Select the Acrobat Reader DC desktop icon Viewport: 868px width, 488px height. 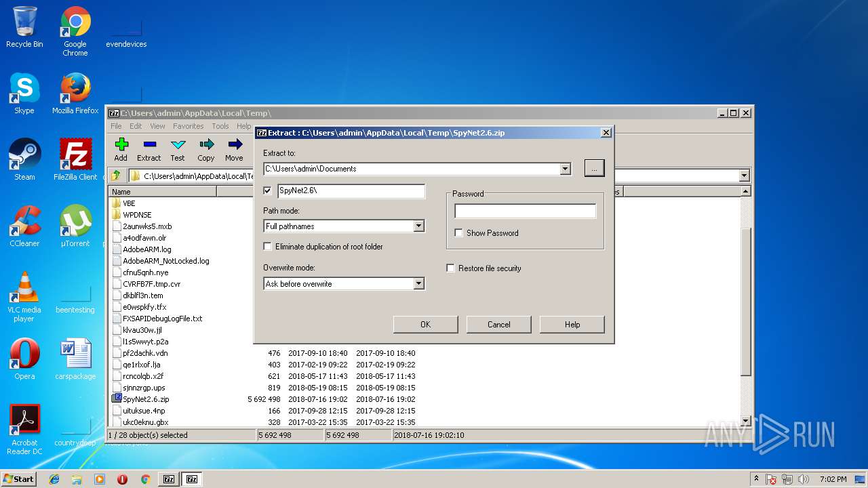(24, 430)
